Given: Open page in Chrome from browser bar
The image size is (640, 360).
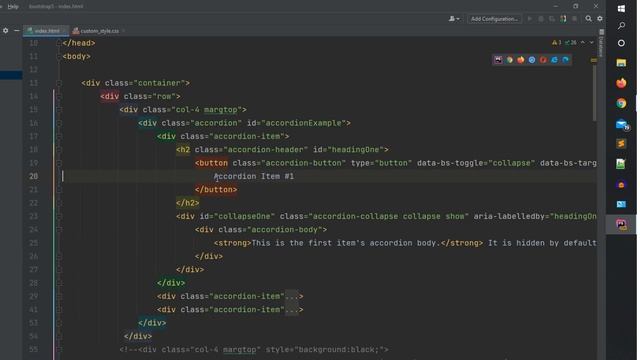Looking at the screenshot, I should [x=510, y=60].
